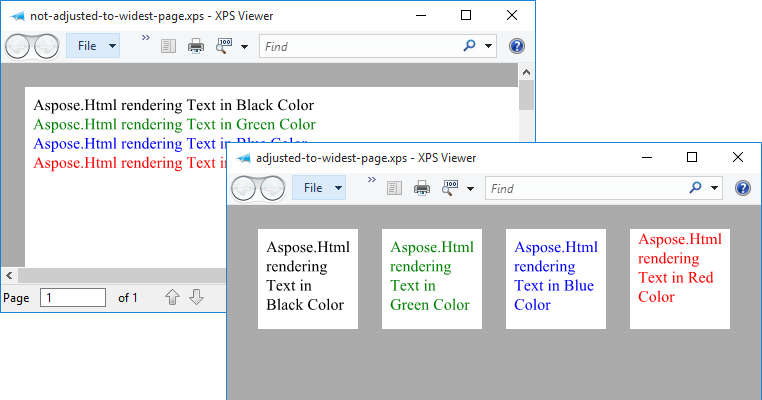Open Help icon in not-adjusted-to-widest-page window
Screen dimensions: 762x400
click(x=517, y=46)
